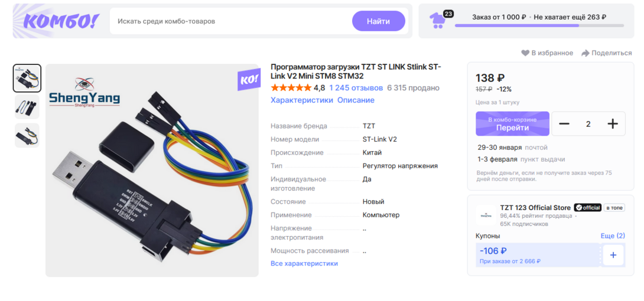Click Перейти to the combo cart button
This screenshot has height=301, width=644.
coord(512,124)
